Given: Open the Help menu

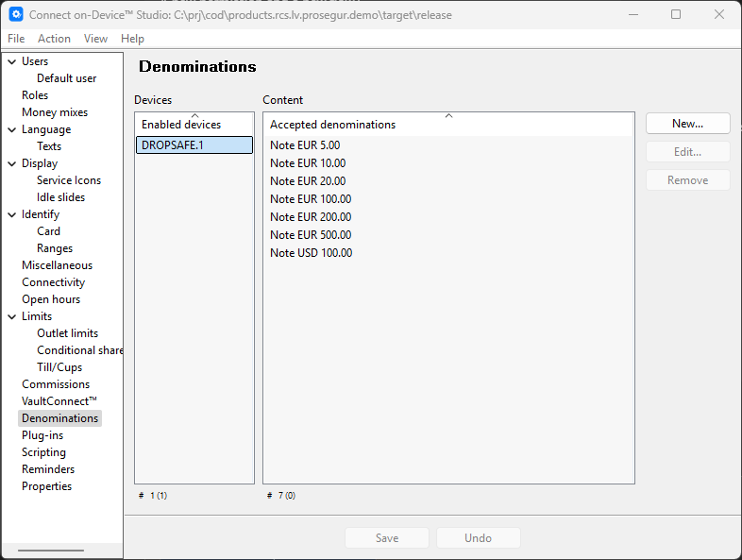Looking at the screenshot, I should (x=132, y=39).
